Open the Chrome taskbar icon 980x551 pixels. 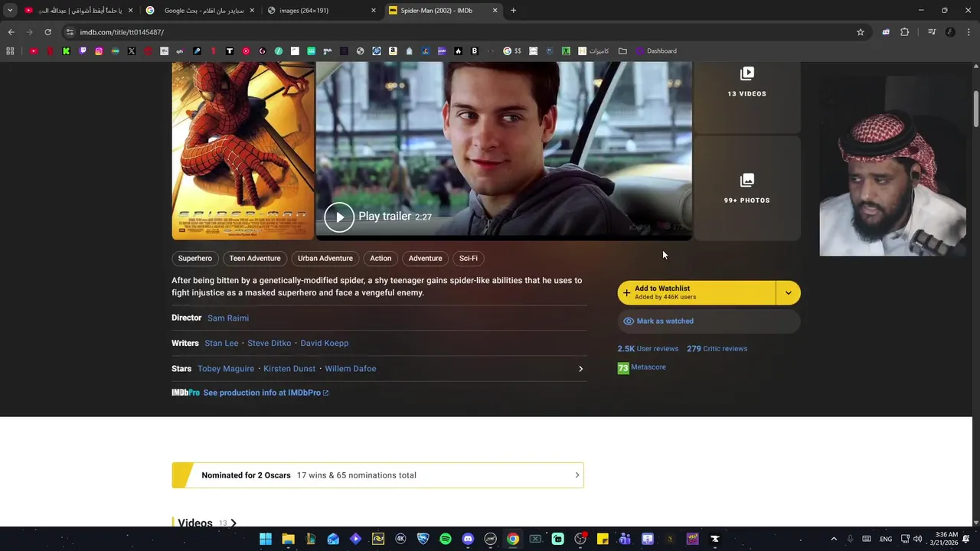513,539
